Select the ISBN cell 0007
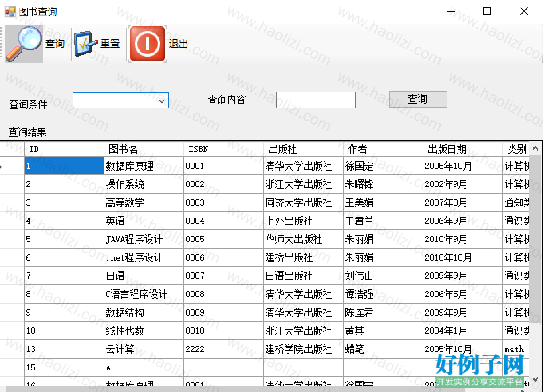This screenshot has width=543, height=392. tap(224, 276)
